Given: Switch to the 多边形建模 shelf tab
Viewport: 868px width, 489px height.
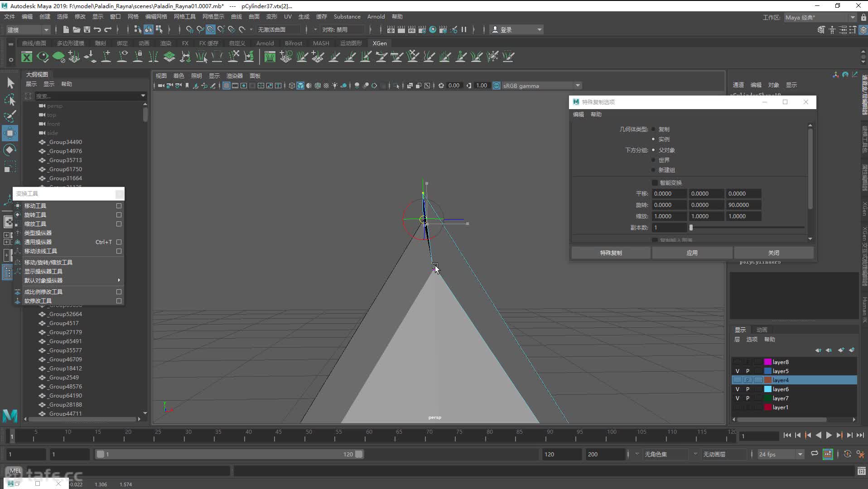Looking at the screenshot, I should click(x=70, y=43).
